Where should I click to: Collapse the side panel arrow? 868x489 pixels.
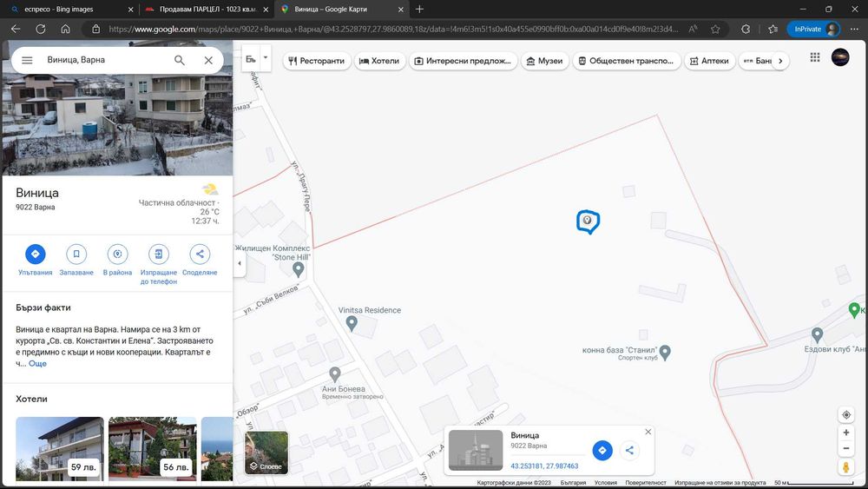240,263
